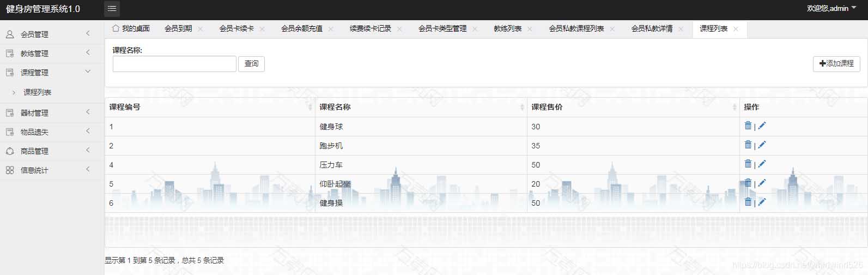Viewport: 868px width, 275px height.
Task: Click the 课程管理 sidebar icon
Action: [10, 72]
